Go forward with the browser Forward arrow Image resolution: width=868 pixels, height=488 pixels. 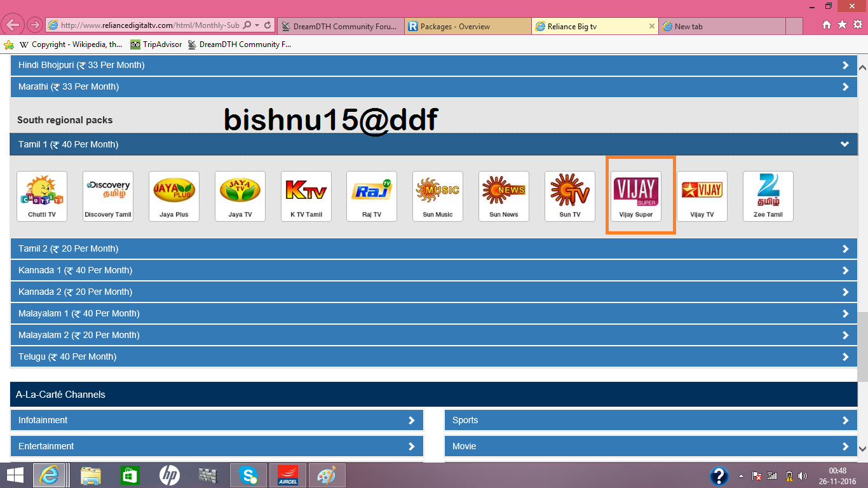tap(35, 25)
